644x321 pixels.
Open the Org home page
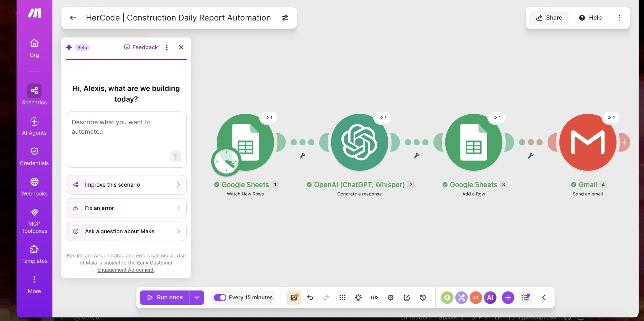pos(34,48)
